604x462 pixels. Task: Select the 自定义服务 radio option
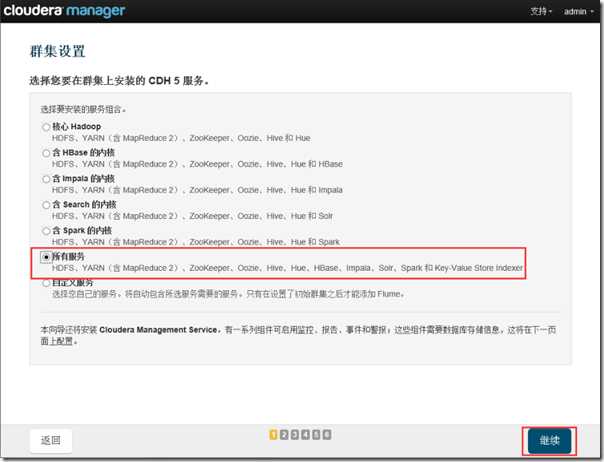46,283
